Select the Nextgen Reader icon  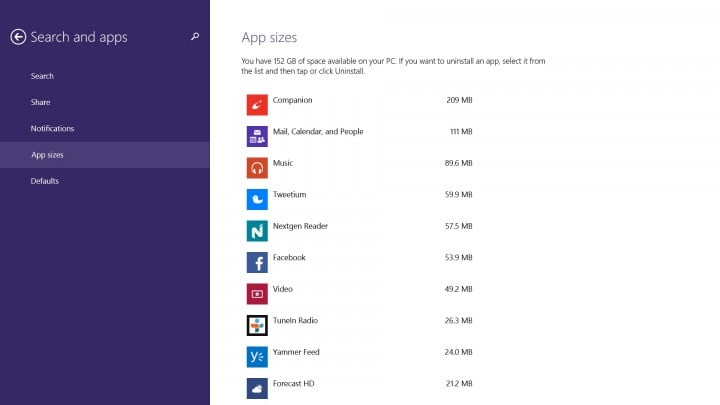(x=257, y=231)
